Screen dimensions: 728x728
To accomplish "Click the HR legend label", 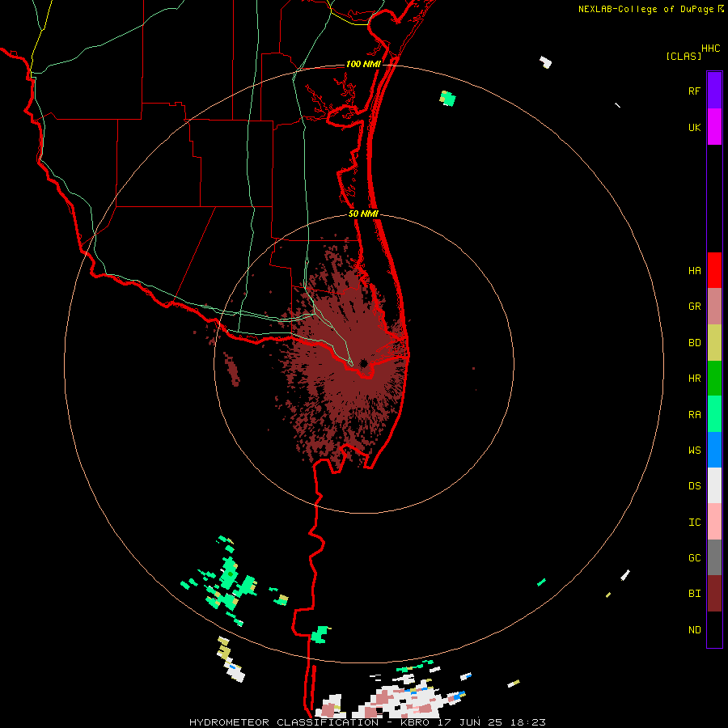I will (694, 379).
